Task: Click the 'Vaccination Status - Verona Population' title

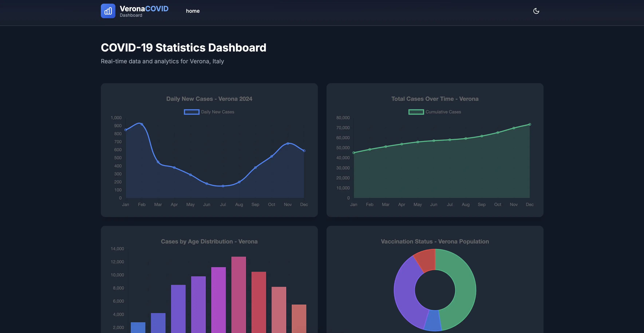Action: point(435,241)
